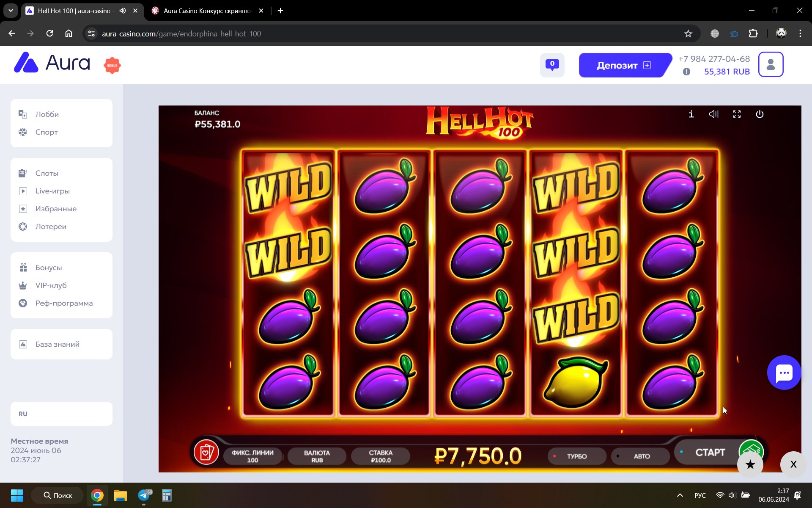Open the Бонусы menu item
The width and height of the screenshot is (812, 508).
(49, 268)
